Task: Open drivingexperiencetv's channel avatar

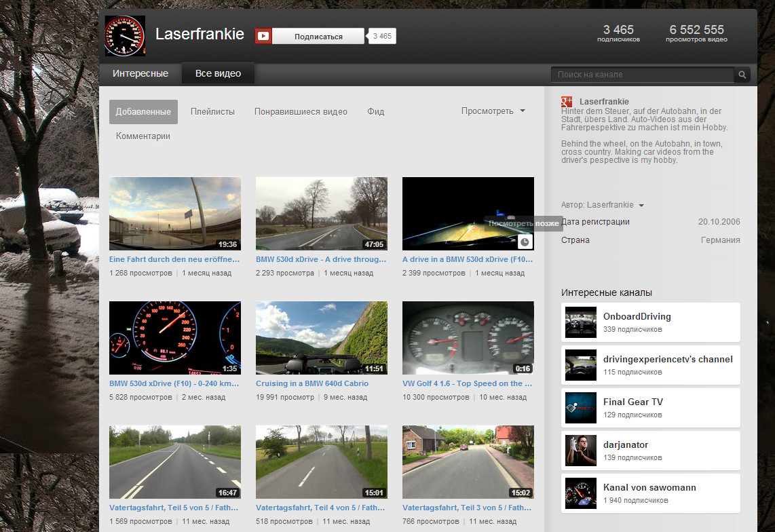Action: (x=581, y=365)
